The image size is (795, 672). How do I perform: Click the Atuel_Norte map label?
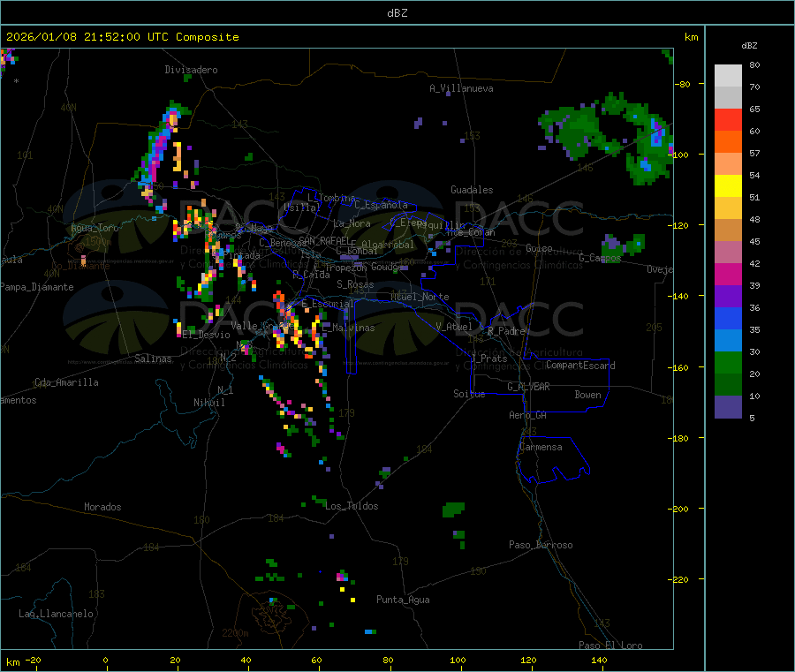tap(420, 297)
